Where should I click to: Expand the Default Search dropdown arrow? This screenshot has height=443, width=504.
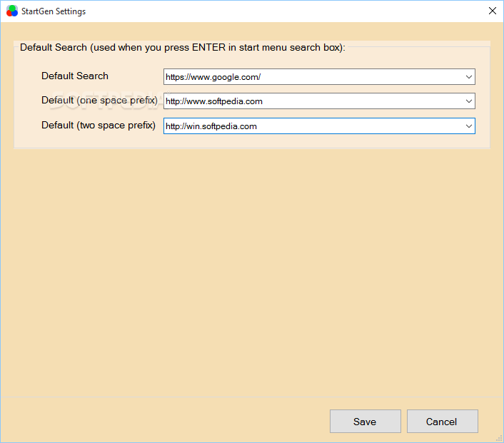[x=468, y=77]
